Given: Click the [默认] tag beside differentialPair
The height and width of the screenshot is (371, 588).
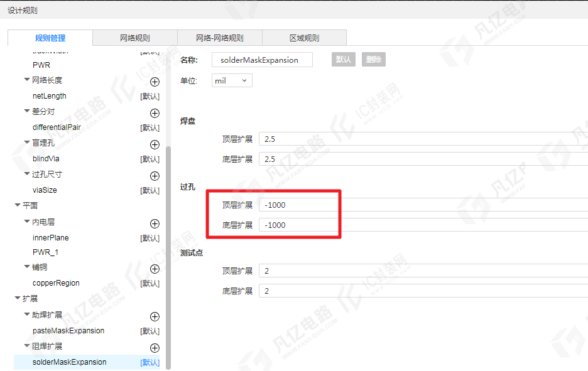Looking at the screenshot, I should 150,128.
